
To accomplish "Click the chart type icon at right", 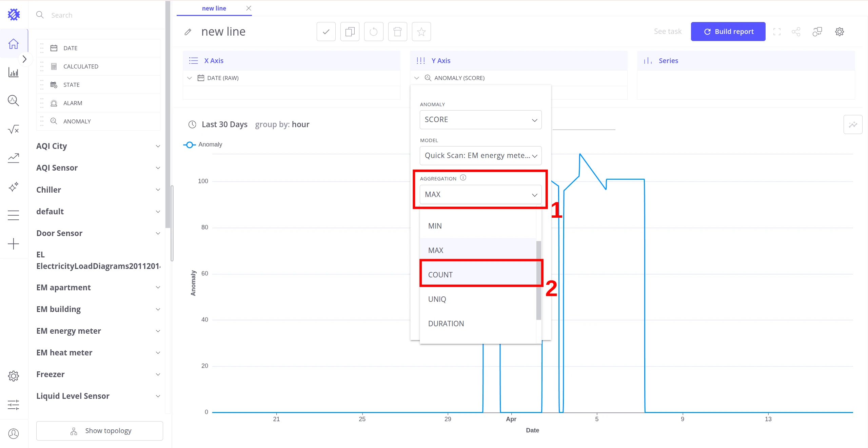I will click(x=853, y=124).
